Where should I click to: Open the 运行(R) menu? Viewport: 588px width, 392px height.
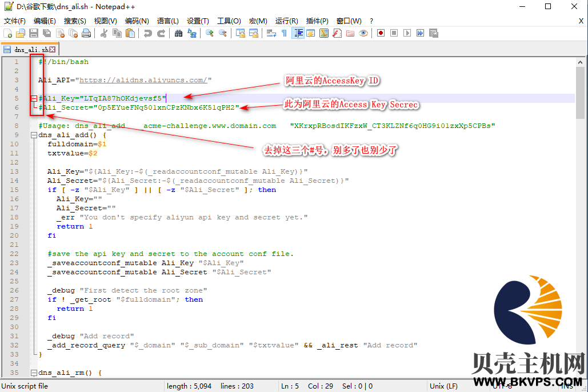coord(286,21)
